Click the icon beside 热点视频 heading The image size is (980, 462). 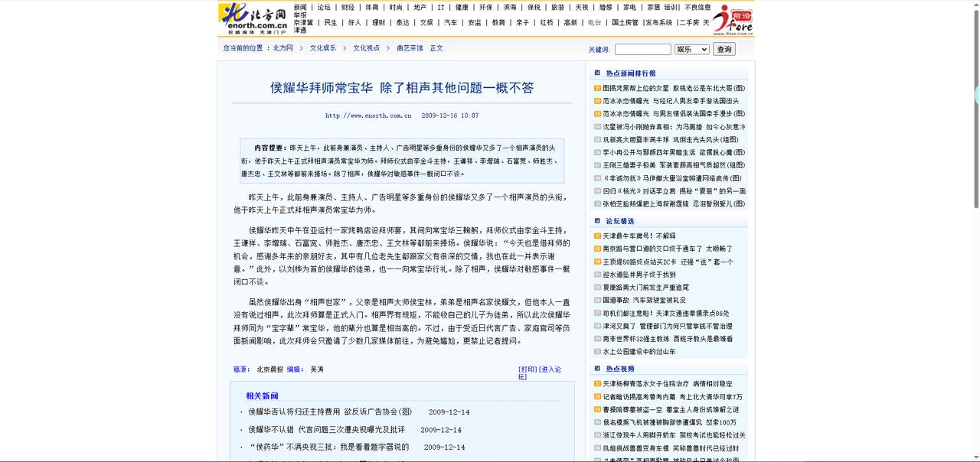[x=596, y=369]
